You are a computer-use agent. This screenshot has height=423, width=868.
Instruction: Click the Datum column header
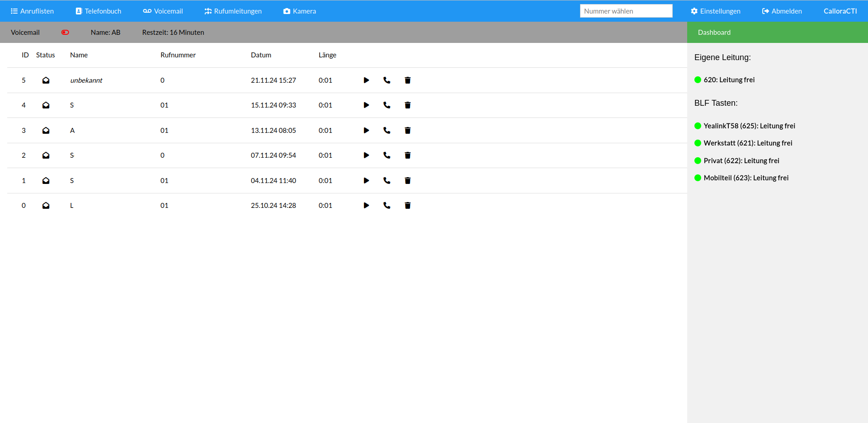pos(261,55)
